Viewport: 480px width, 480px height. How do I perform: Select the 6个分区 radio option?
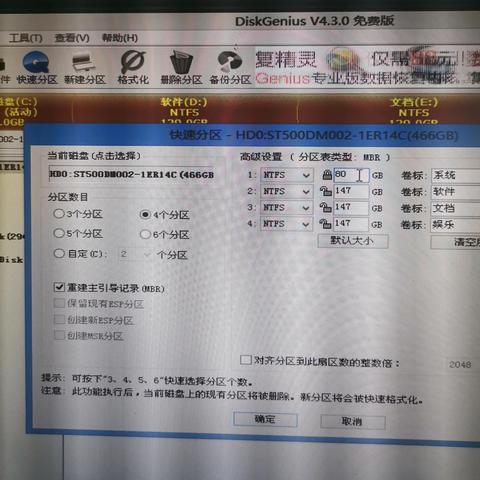point(164,235)
